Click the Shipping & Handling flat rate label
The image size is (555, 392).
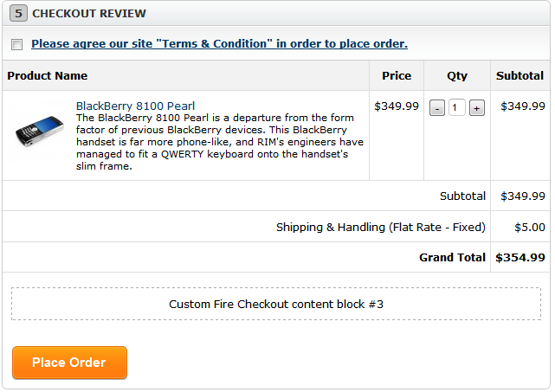coord(380,227)
